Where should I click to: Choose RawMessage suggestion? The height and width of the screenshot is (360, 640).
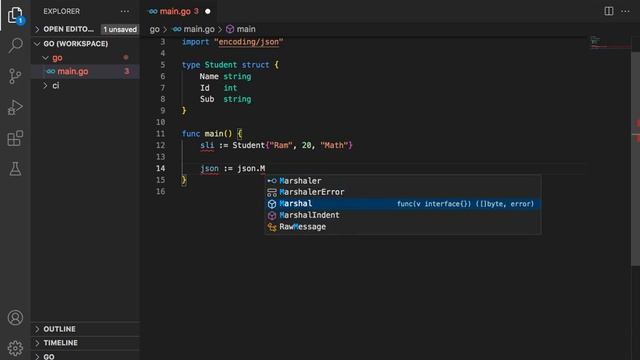point(403,227)
